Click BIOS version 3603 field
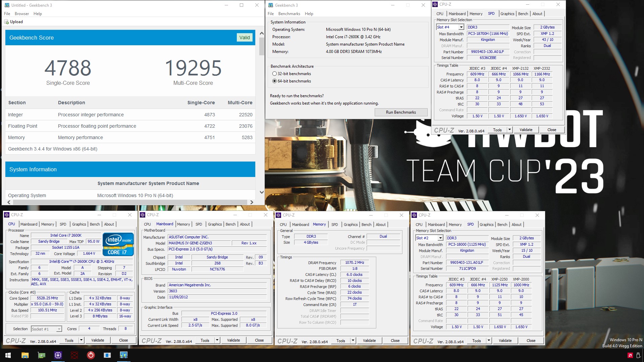Image resolution: width=644 pixels, height=362 pixels. pyautogui.click(x=217, y=291)
